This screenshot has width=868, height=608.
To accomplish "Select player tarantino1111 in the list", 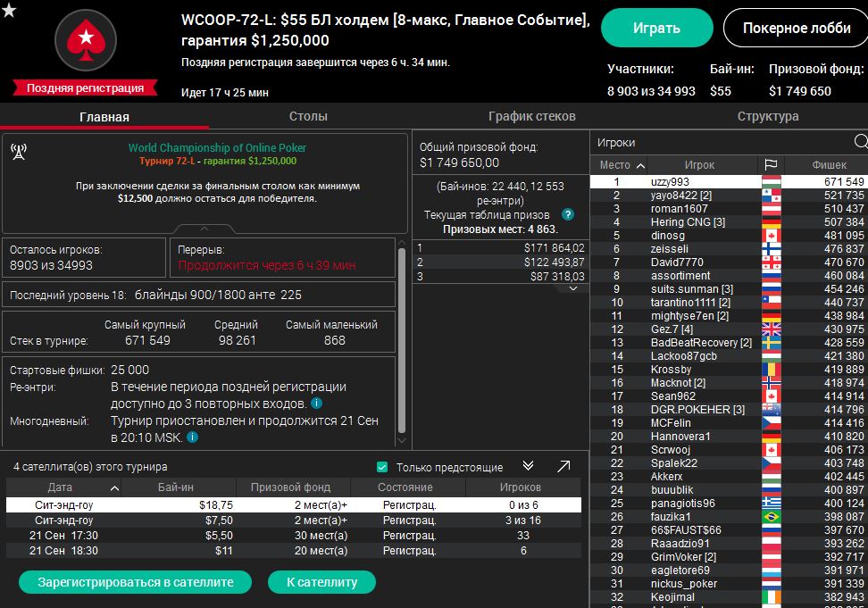I will click(x=729, y=303).
